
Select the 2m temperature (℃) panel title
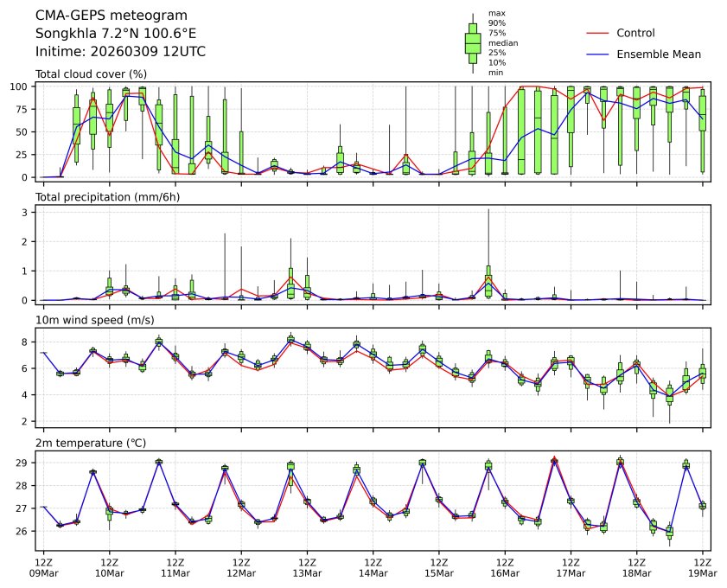click(91, 443)
